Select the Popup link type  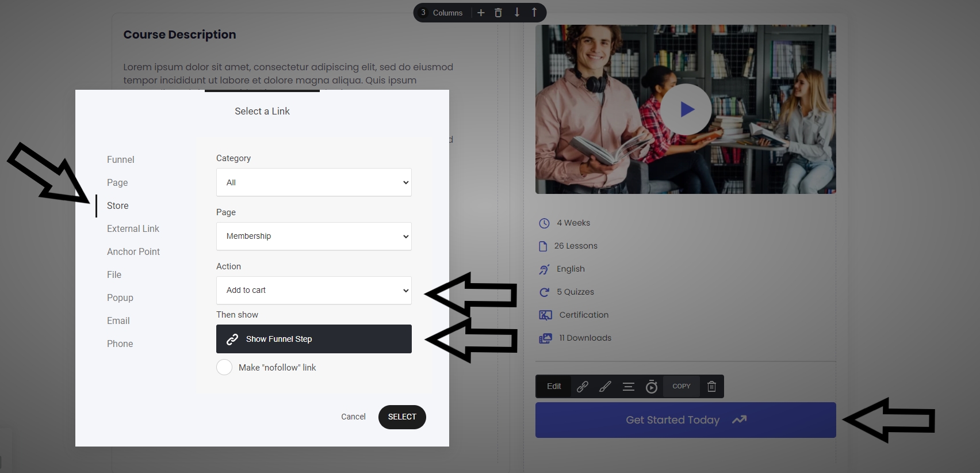point(120,297)
